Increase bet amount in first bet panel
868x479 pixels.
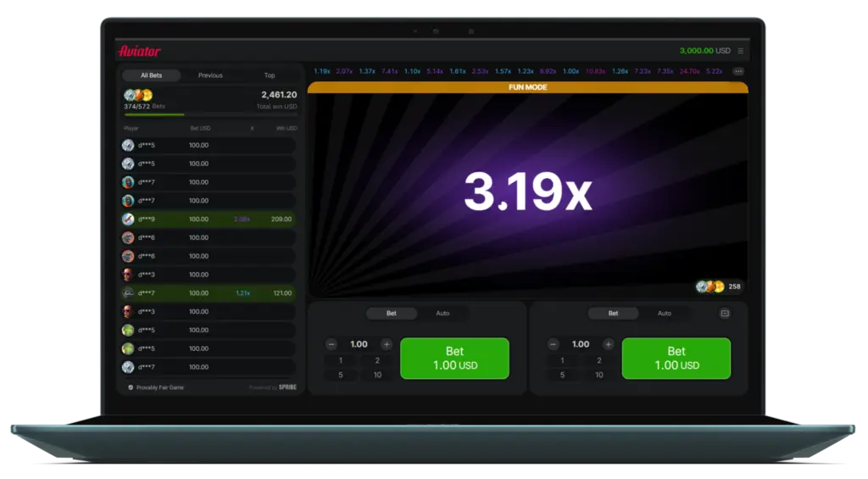click(387, 344)
